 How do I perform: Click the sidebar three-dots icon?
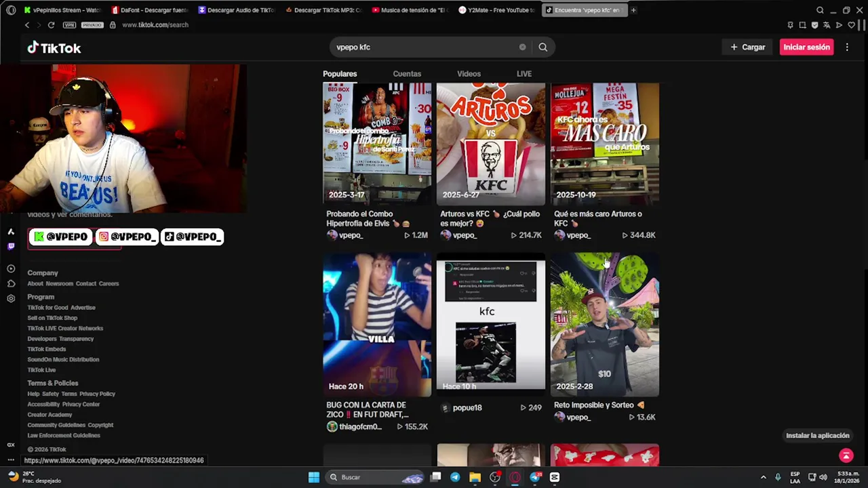pyautogui.click(x=11, y=460)
